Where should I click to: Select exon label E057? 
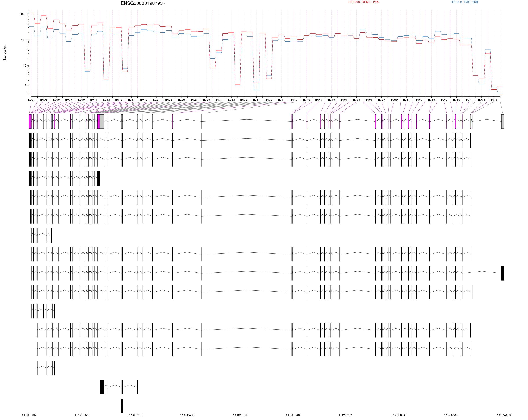pos(381,100)
